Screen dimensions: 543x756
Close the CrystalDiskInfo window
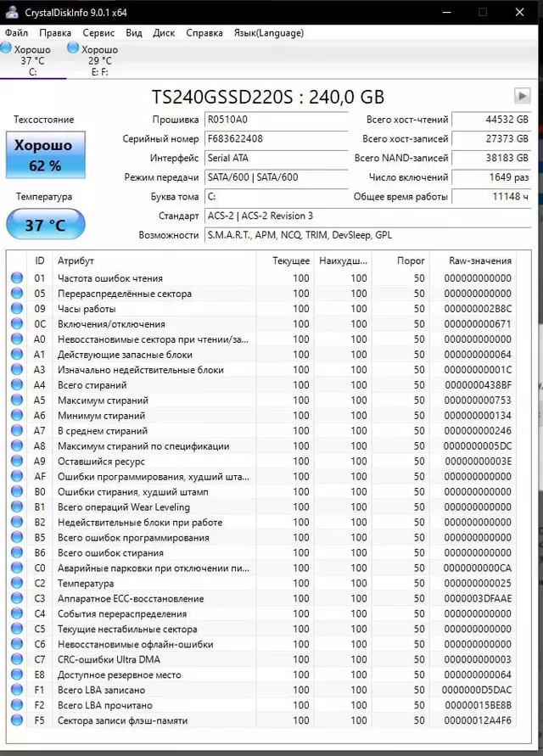click(x=519, y=12)
